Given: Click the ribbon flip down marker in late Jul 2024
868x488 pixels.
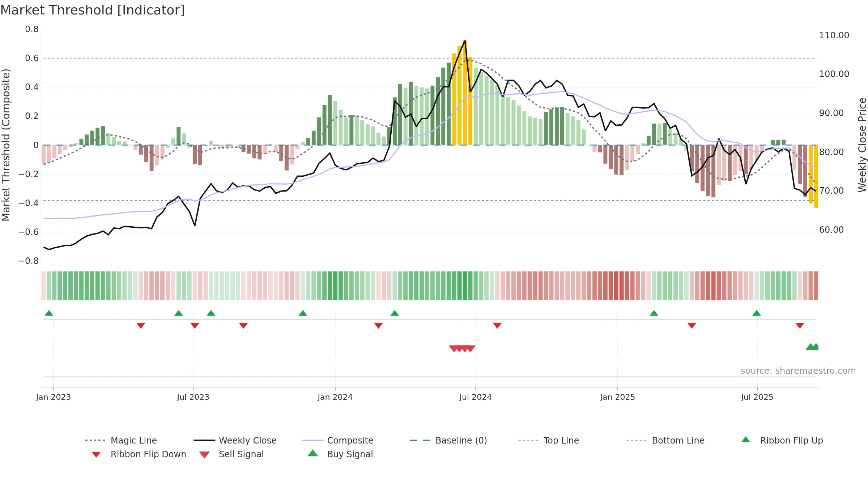Looking at the screenshot, I should point(497,326).
